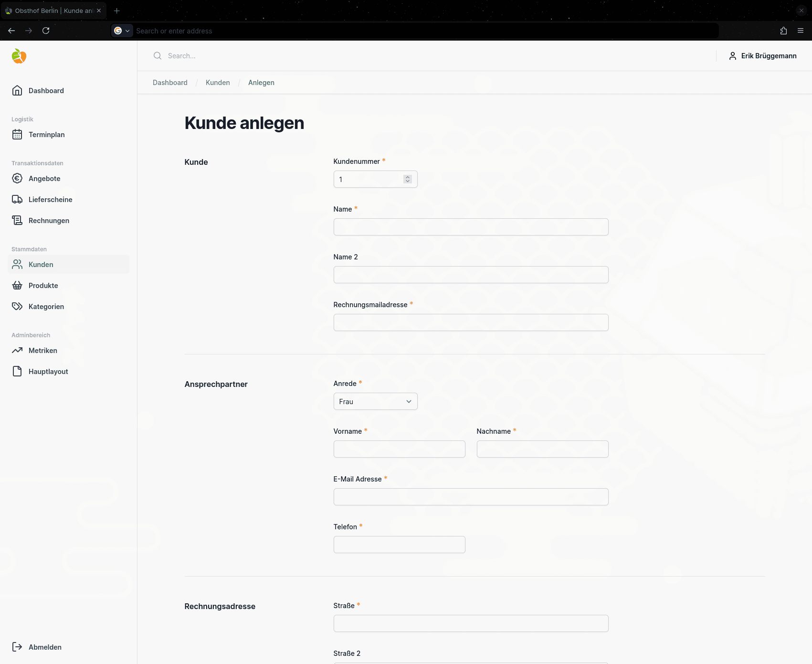Click the user icon beside Erik Brüggemann

[733, 56]
